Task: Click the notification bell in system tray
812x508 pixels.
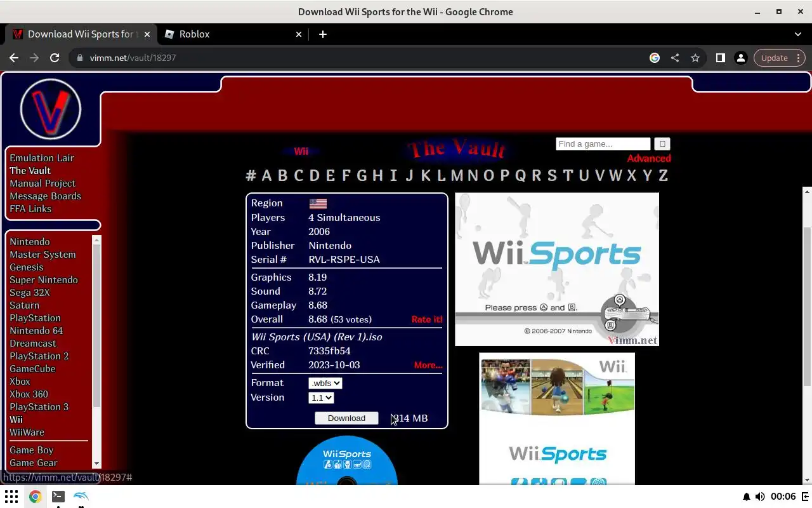Action: [x=747, y=497]
